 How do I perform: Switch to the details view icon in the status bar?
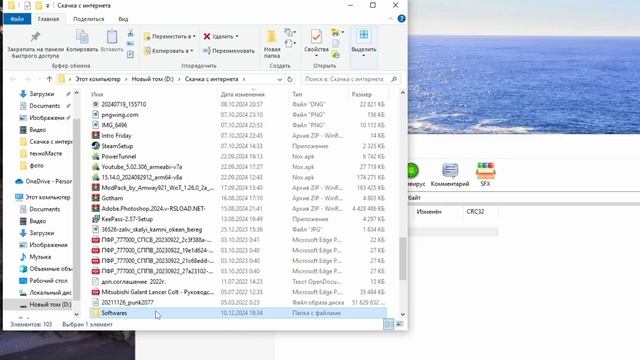click(389, 324)
